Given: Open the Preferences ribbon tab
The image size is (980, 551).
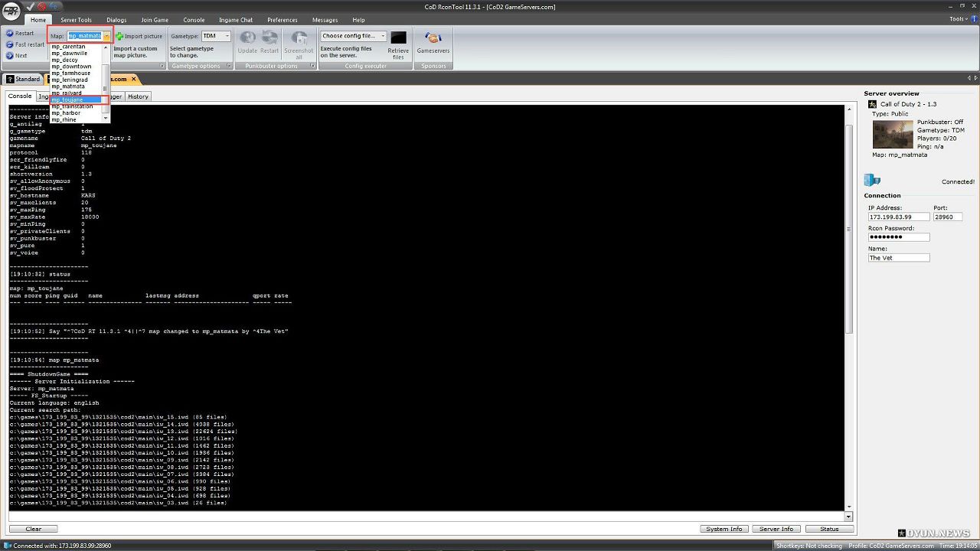Looking at the screenshot, I should coord(283,20).
